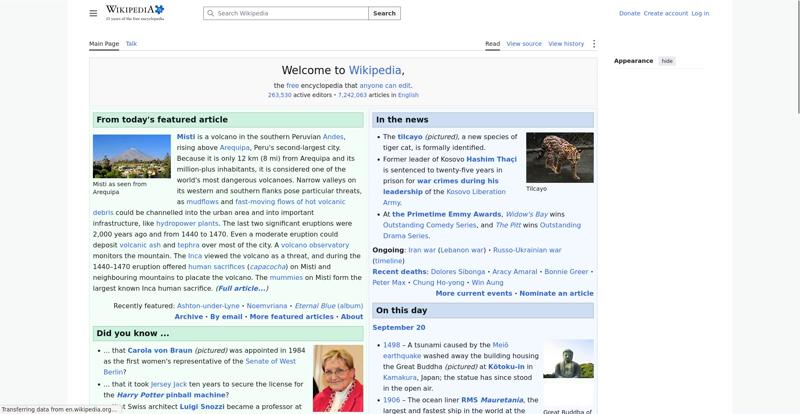Viewport: 800px width, 414px height.
Task: Open the Kōtoku-in link
Action: point(506,367)
